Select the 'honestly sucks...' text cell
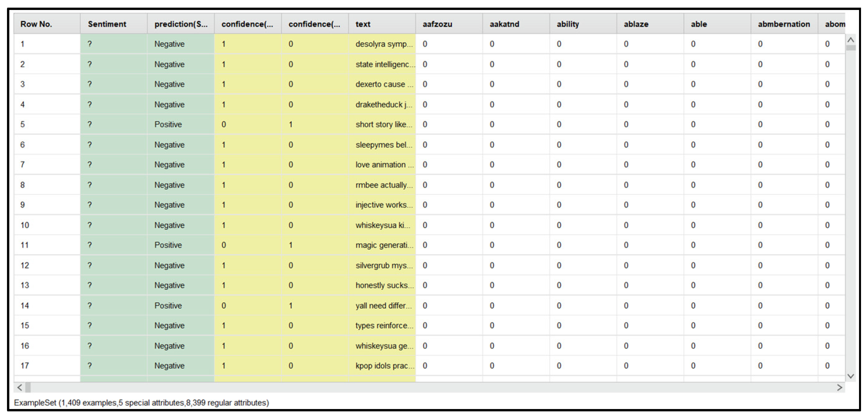This screenshot has width=868, height=418. pyautogui.click(x=382, y=285)
